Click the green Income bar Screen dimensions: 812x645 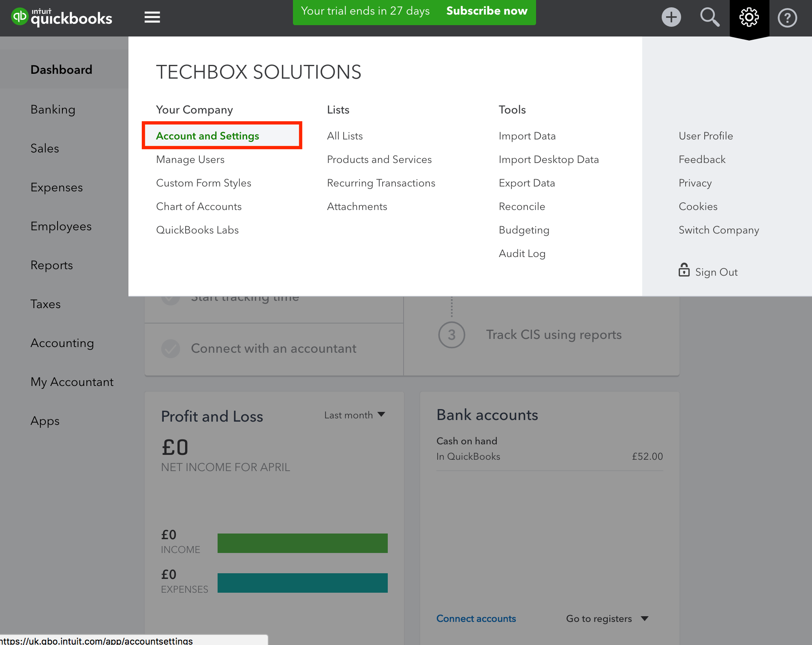click(302, 543)
